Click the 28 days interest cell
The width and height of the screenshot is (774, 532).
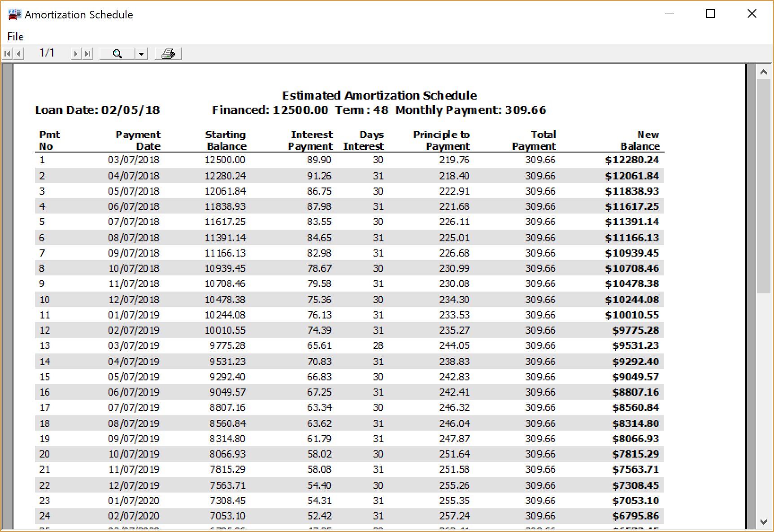click(x=378, y=346)
